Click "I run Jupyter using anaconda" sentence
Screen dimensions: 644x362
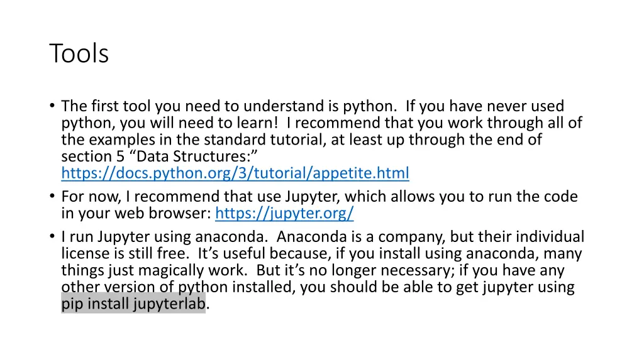[165, 237]
